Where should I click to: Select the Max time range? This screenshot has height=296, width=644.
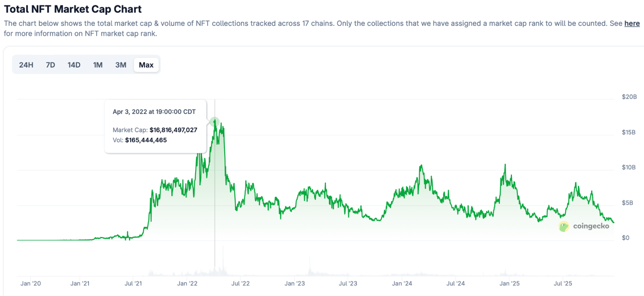[146, 65]
